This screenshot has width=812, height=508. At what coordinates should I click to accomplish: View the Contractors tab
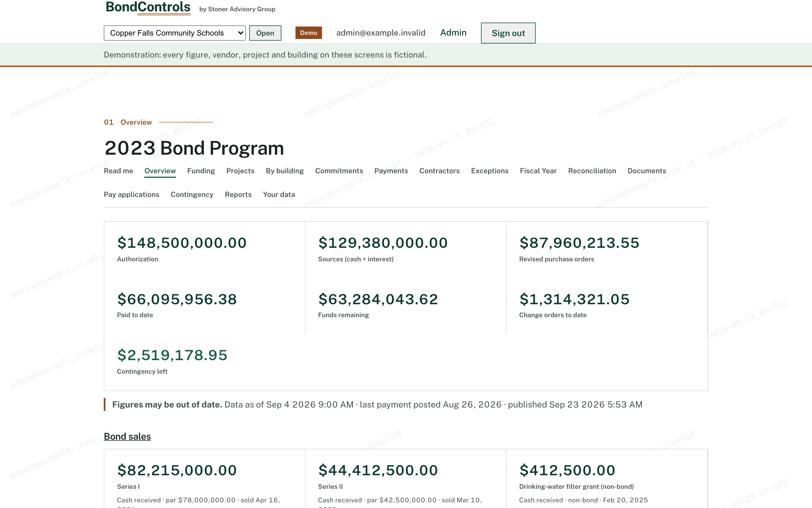pyautogui.click(x=439, y=171)
